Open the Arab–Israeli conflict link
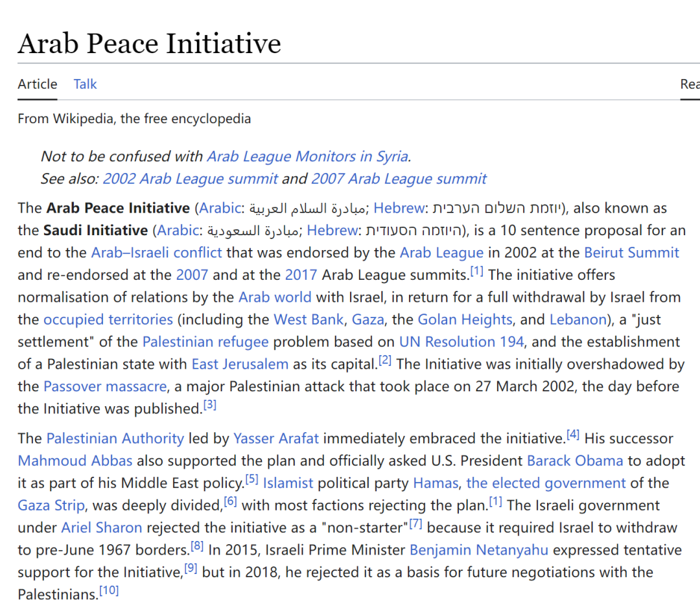This screenshot has height=609, width=700. click(157, 253)
